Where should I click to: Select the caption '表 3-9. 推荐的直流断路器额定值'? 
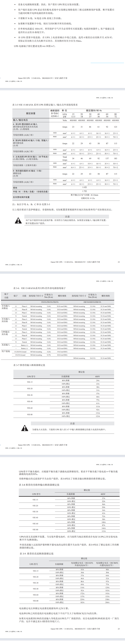tap(36, 554)
